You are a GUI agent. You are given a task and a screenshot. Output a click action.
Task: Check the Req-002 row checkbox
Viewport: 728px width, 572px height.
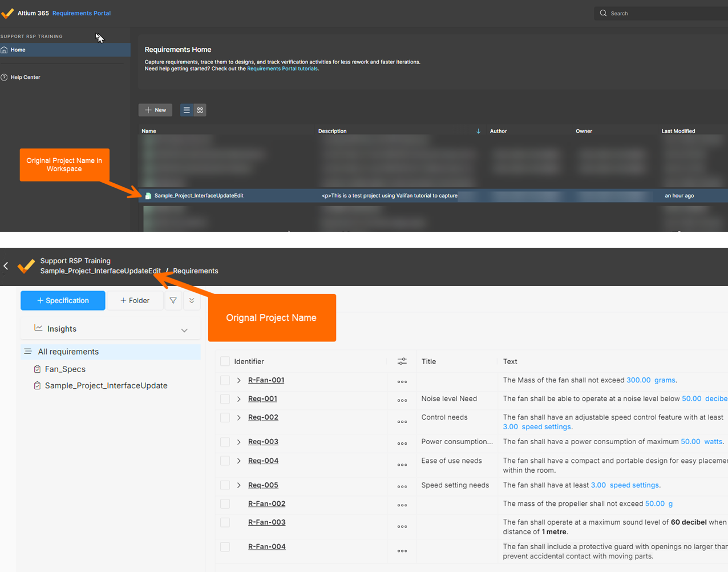tap(225, 417)
